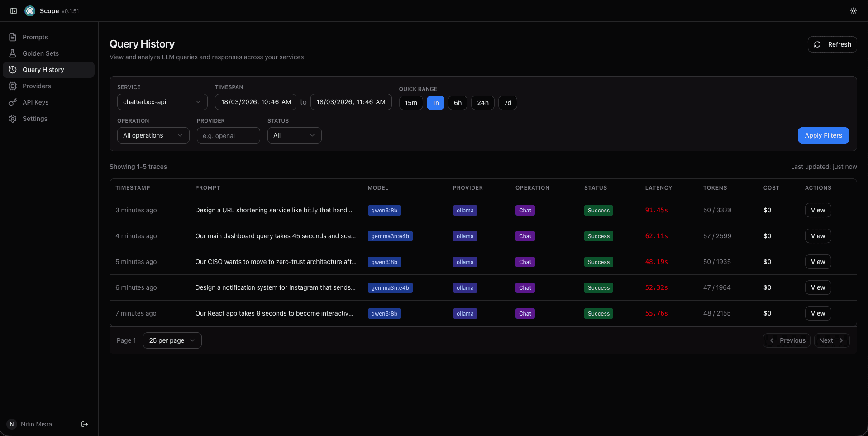Select the 15m quick range
Image resolution: width=868 pixels, height=436 pixels.
[410, 102]
